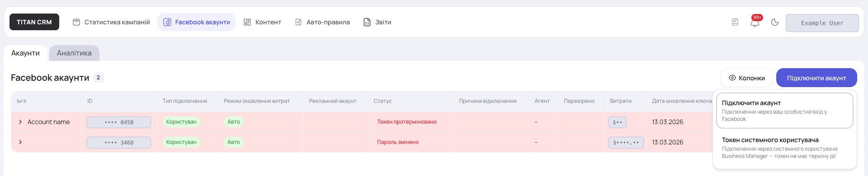Image resolution: width=868 pixels, height=176 pixels.
Task: Click the Авто badge in the 3468 row
Action: click(234, 142)
